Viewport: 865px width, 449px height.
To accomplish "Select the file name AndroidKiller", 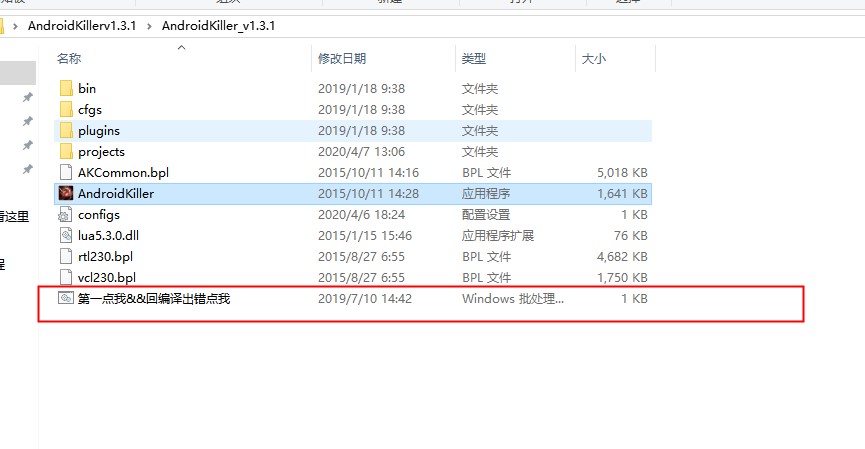I will (116, 194).
